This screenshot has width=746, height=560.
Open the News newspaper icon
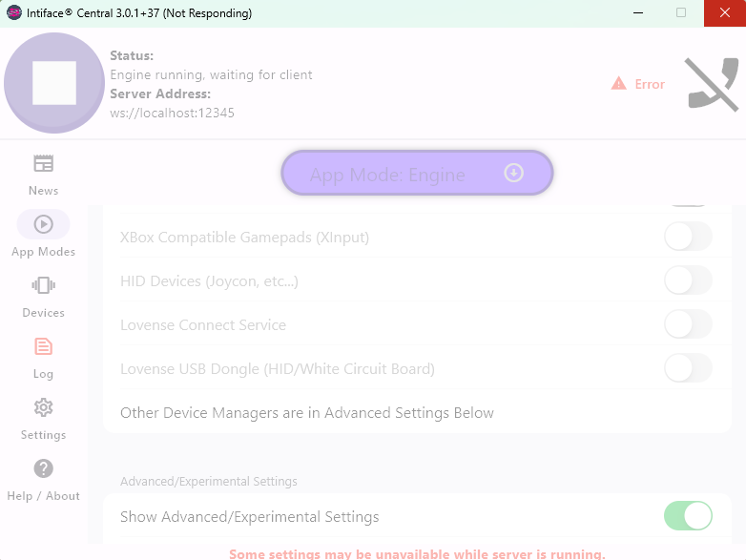tap(43, 163)
